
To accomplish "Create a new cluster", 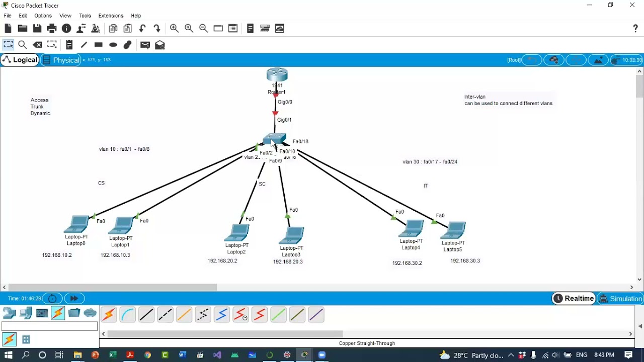I will pyautogui.click(x=554, y=60).
